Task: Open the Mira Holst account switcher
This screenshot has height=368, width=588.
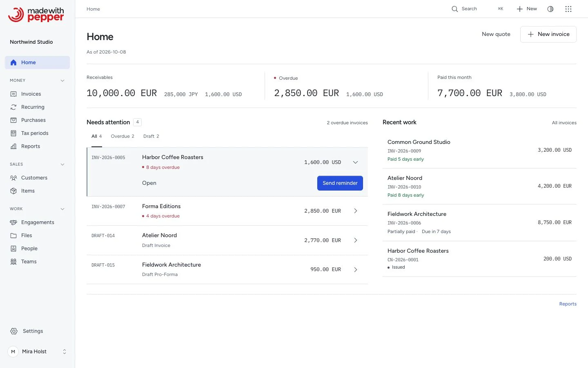Action: pyautogui.click(x=38, y=352)
